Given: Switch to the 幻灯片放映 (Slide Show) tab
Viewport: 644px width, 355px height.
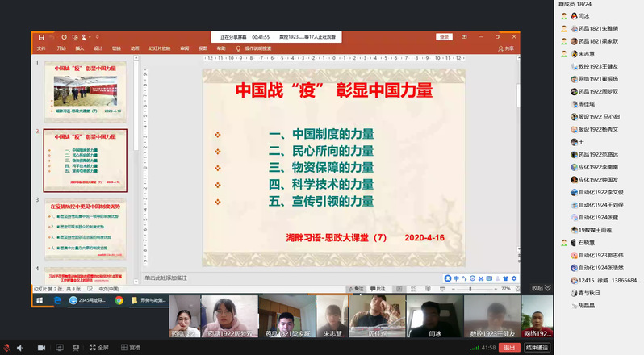Looking at the screenshot, I should (x=159, y=48).
